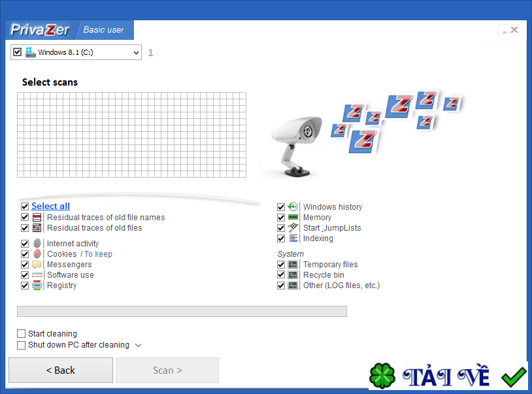Screen dimensions: 532x394
Task: Enable Shut down PC after cleaning
Action: [x=22, y=345]
